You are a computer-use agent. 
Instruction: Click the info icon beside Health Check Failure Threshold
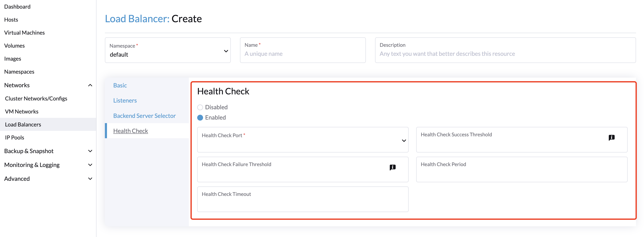(392, 167)
